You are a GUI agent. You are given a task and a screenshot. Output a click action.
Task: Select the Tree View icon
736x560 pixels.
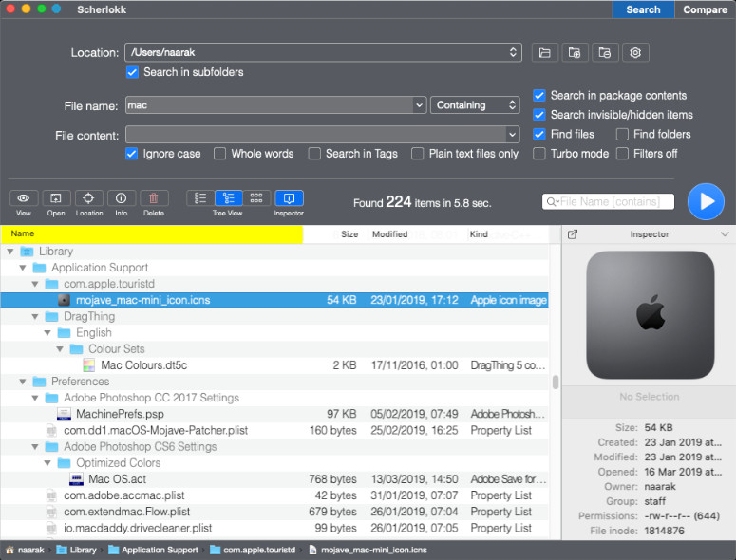[x=229, y=198]
